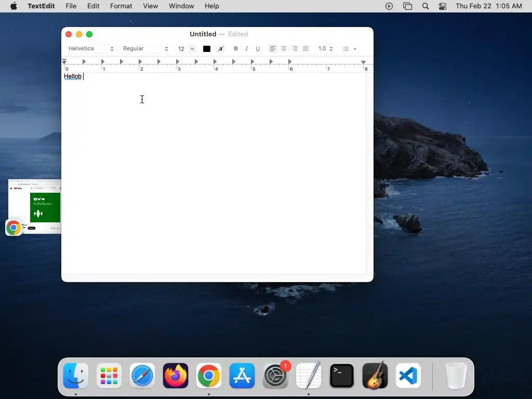532x399 pixels.
Task: Open the File menu
Action: [x=71, y=6]
